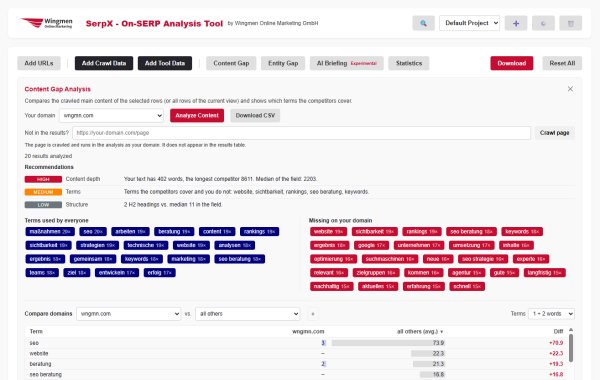Open the Content Gap tab
The height and width of the screenshot is (380, 600).
pos(231,63)
